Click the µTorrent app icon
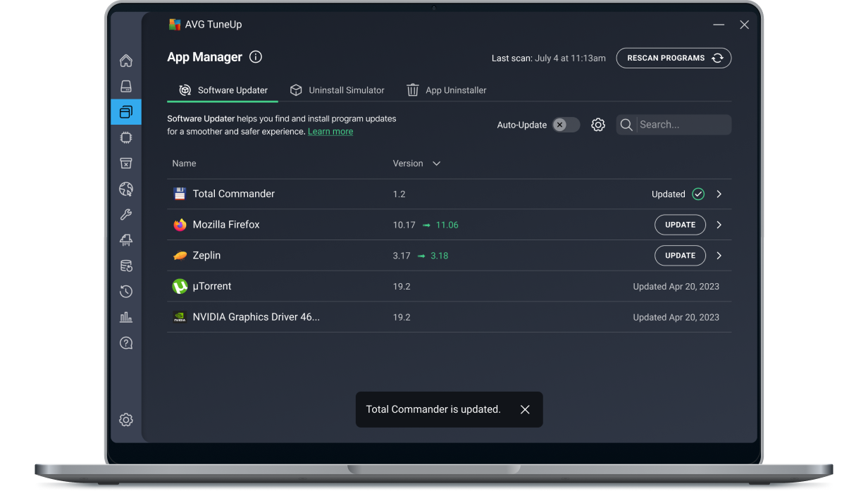 point(180,286)
